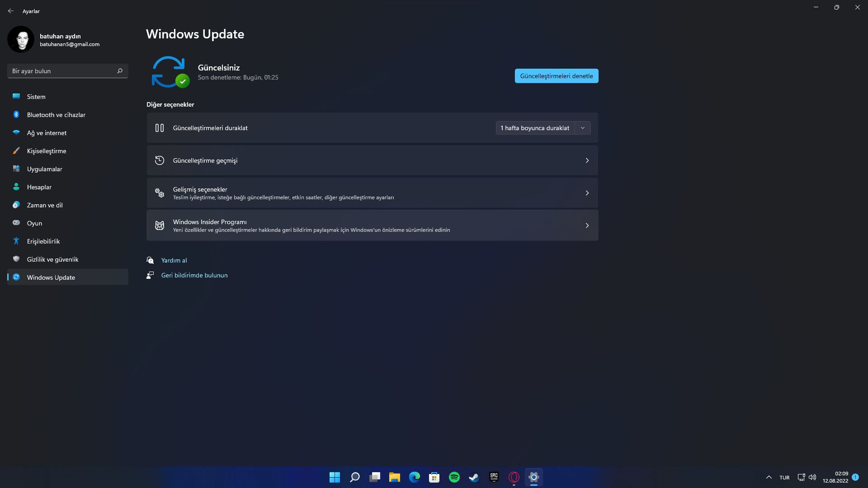Open Spotify from the taskbar
This screenshot has height=488, width=868.
(x=454, y=477)
